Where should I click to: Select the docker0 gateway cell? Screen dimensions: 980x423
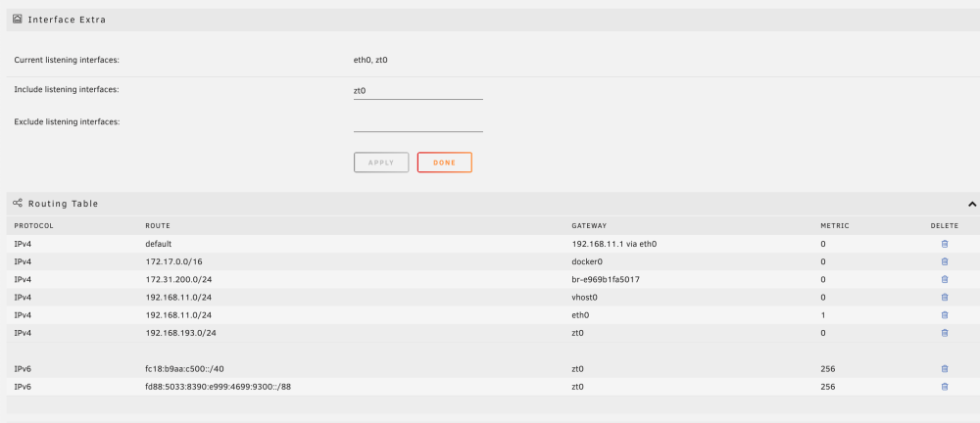[x=587, y=261]
